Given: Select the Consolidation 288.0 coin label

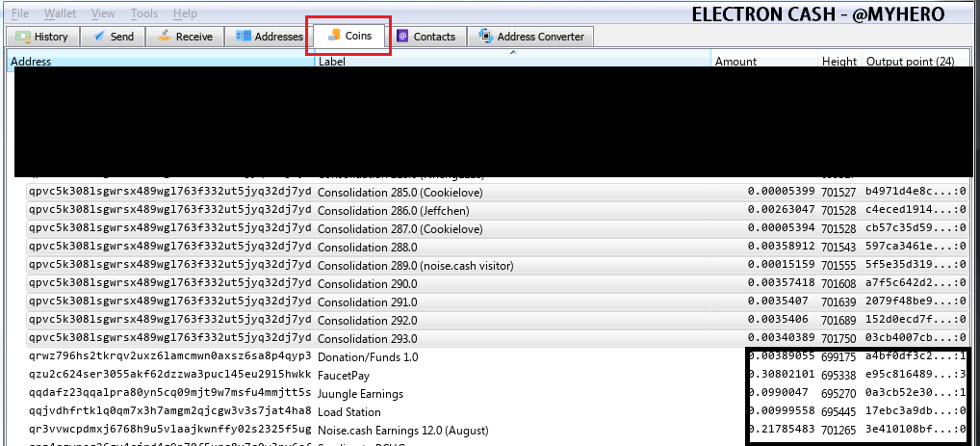Looking at the screenshot, I should [368, 248].
